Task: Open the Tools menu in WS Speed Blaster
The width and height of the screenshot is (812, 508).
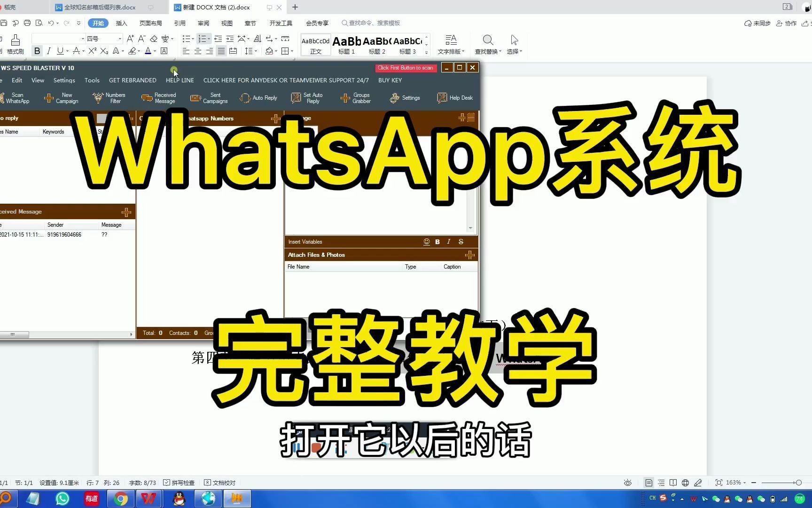Action: tap(92, 80)
